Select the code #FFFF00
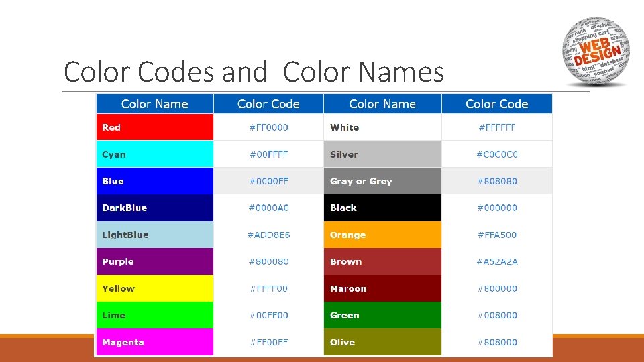 pyautogui.click(x=268, y=288)
